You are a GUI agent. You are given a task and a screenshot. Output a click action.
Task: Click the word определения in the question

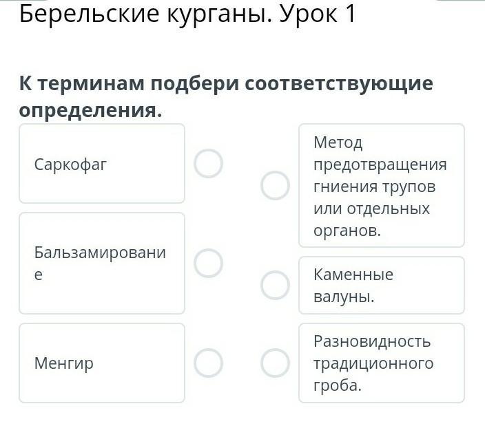[90, 110]
